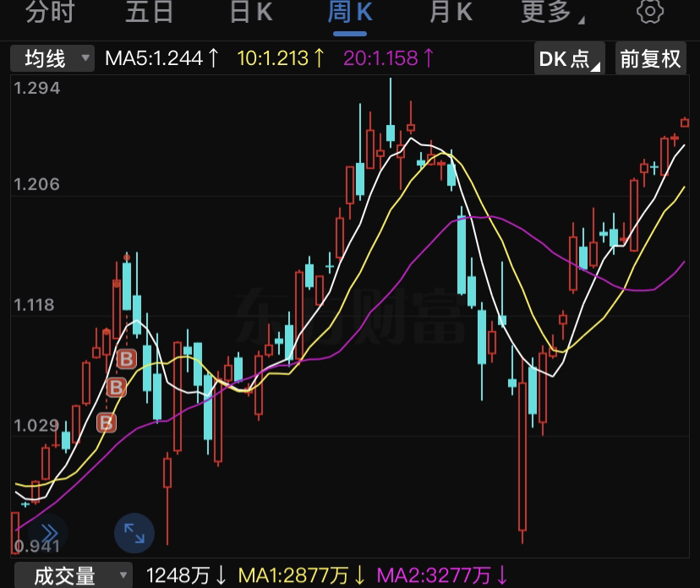Tap the top B buy marker
The width and height of the screenshot is (700, 588).
(126, 359)
